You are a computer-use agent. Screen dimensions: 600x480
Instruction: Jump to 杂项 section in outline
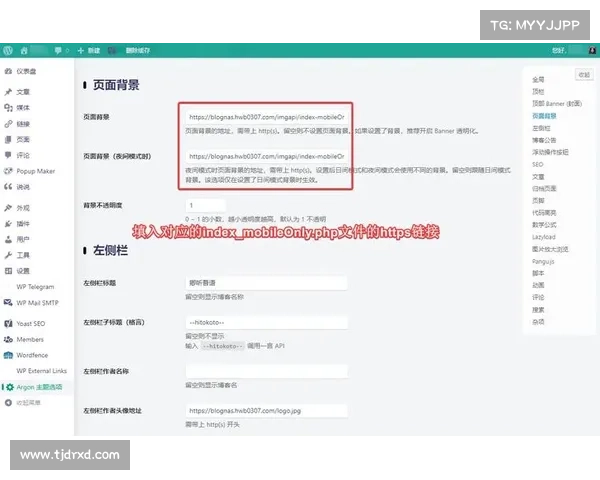pos(538,322)
